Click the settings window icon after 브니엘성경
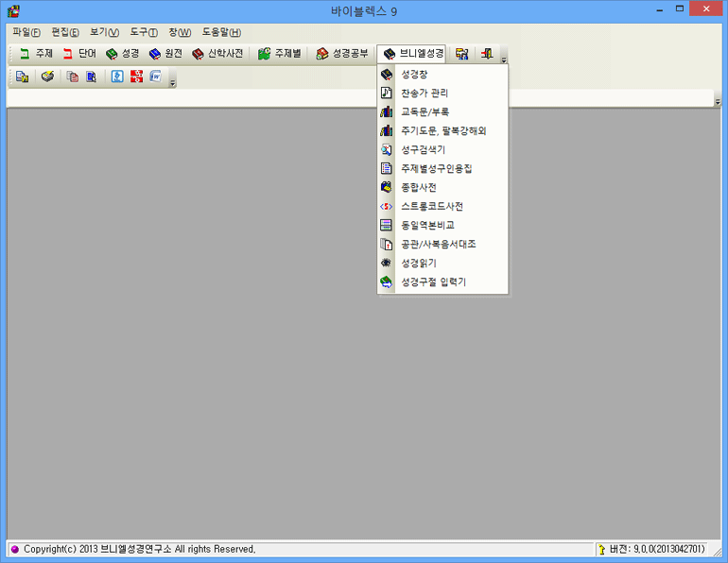Viewport: 728px width, 563px height. 461,54
